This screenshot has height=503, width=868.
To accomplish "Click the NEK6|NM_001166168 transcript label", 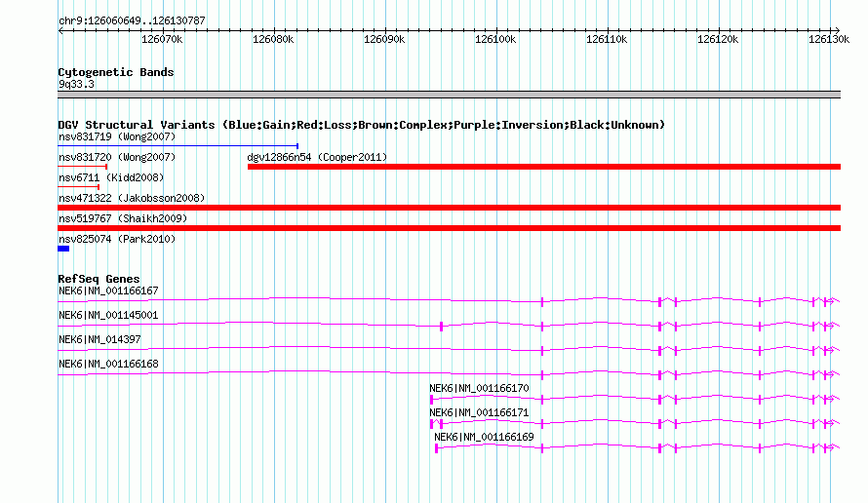I will tap(108, 364).
